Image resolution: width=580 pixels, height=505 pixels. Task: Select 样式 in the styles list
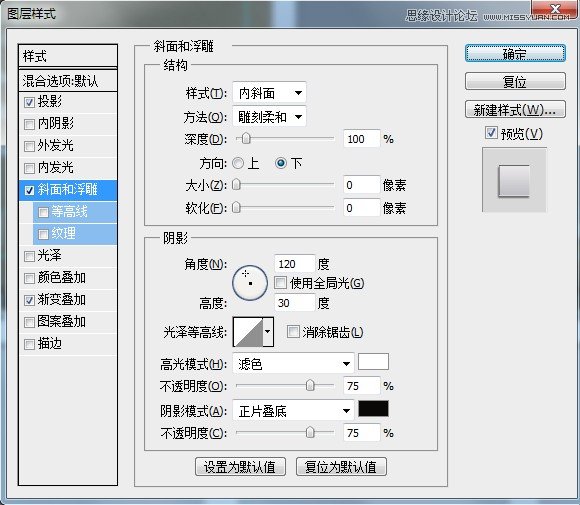click(x=68, y=56)
